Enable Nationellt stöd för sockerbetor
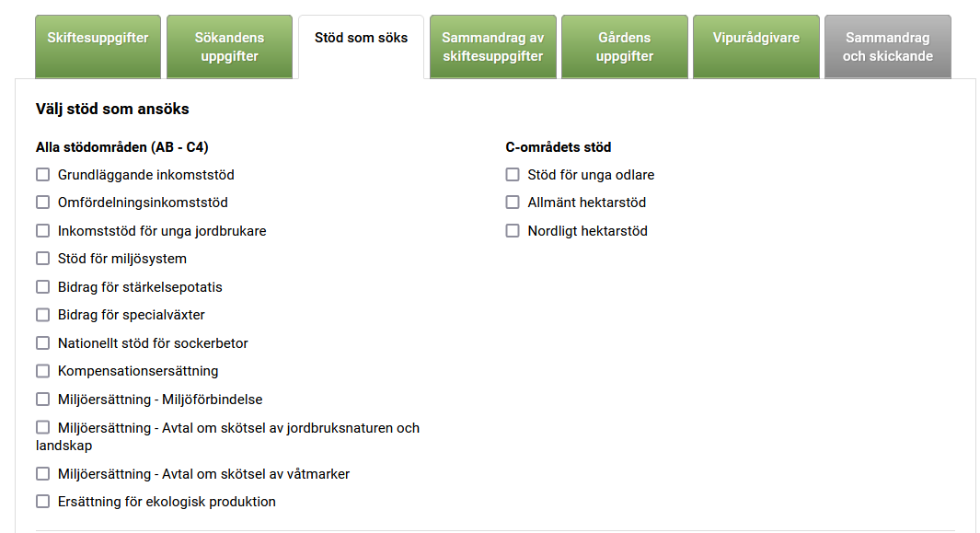The width and height of the screenshot is (980, 533). (x=43, y=343)
